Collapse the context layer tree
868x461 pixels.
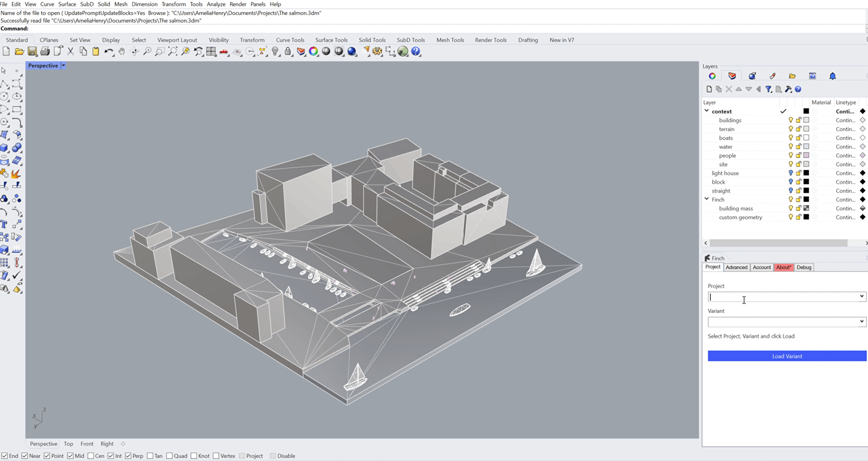coord(707,111)
